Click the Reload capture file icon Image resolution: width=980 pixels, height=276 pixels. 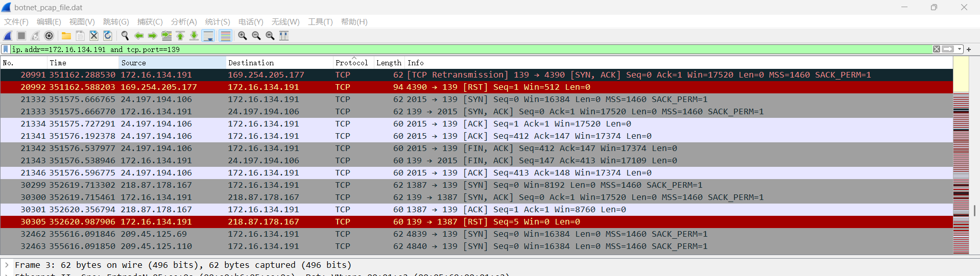(108, 36)
